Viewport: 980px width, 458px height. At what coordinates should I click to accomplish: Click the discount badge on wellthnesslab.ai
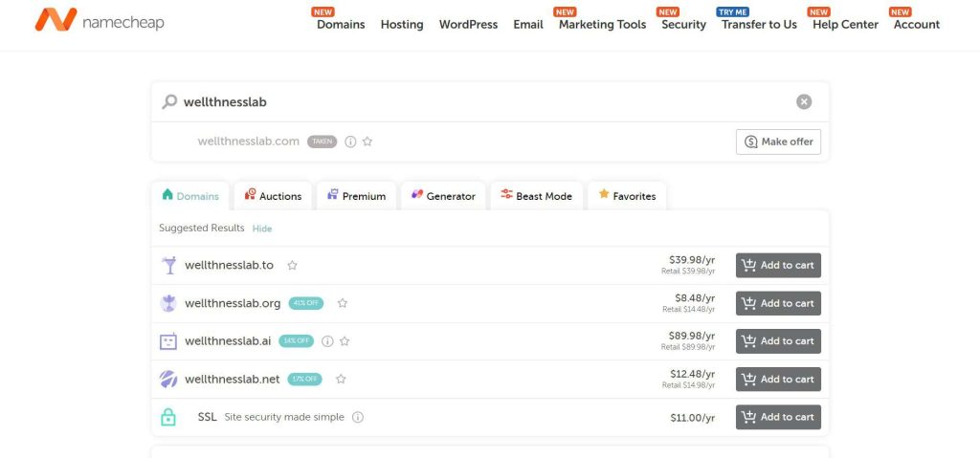click(x=297, y=341)
